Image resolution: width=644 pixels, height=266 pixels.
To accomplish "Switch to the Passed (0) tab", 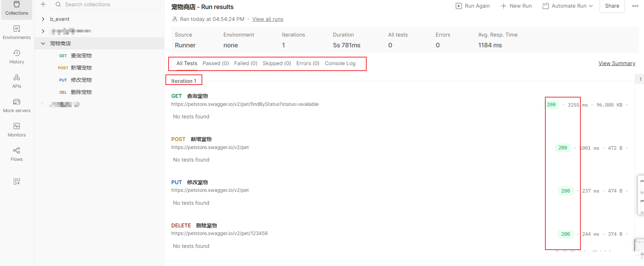I will pyautogui.click(x=215, y=63).
